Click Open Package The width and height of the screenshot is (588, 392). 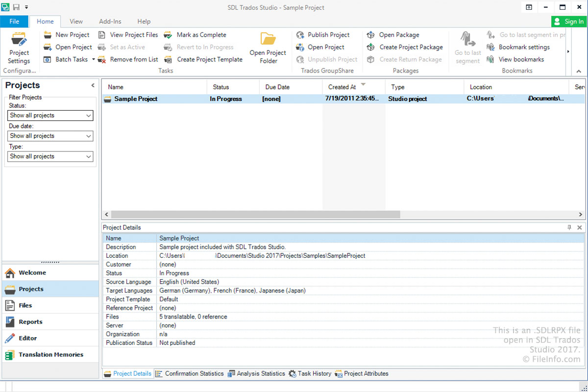coord(393,35)
